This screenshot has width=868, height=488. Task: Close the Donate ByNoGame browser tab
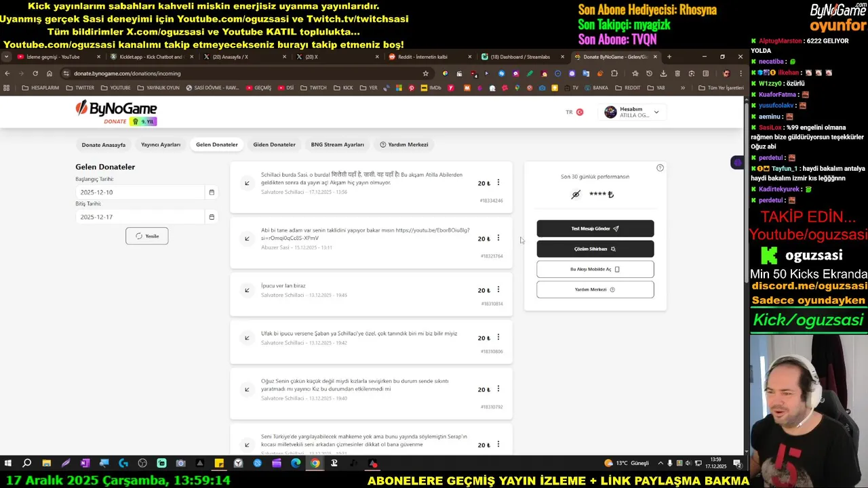pyautogui.click(x=655, y=57)
